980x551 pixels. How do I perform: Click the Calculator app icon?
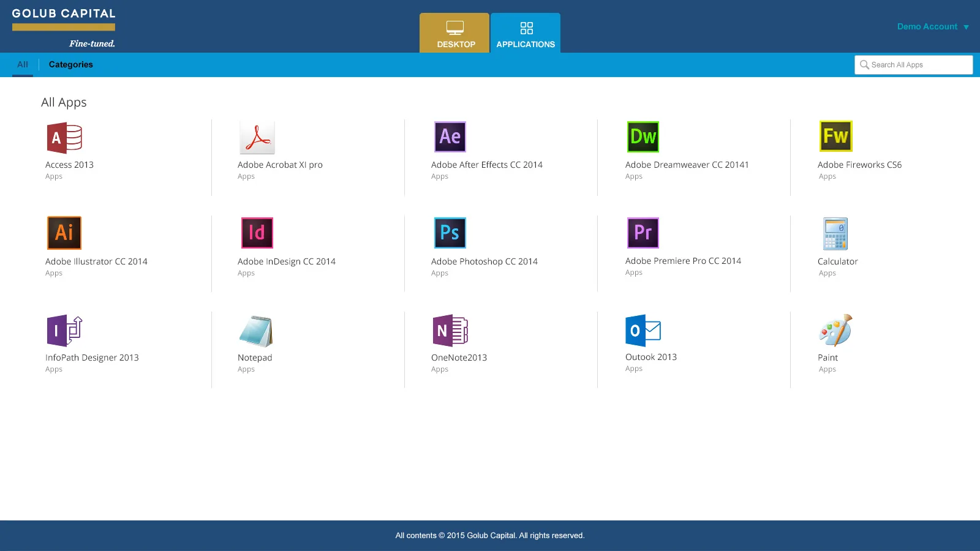click(x=835, y=233)
